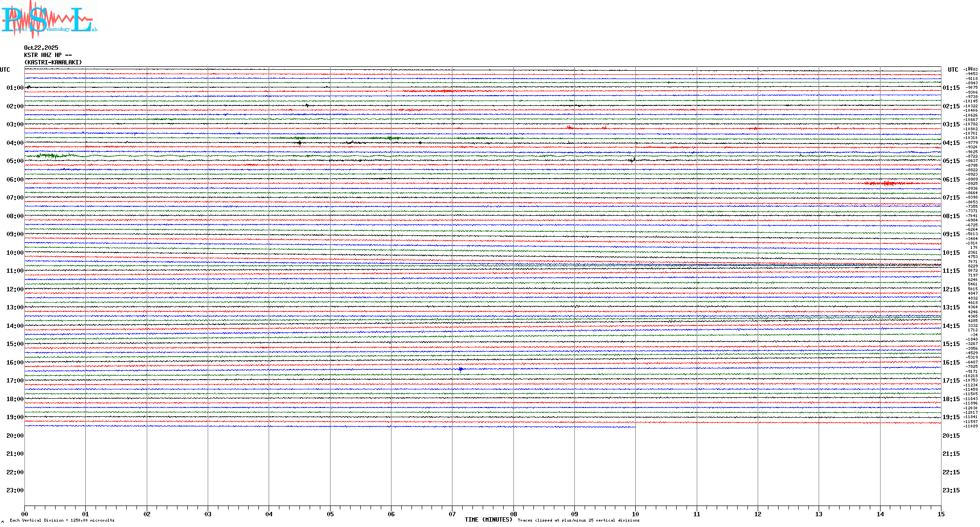
Task: Select the KSTR HHZ HP station text
Action: click(48, 55)
